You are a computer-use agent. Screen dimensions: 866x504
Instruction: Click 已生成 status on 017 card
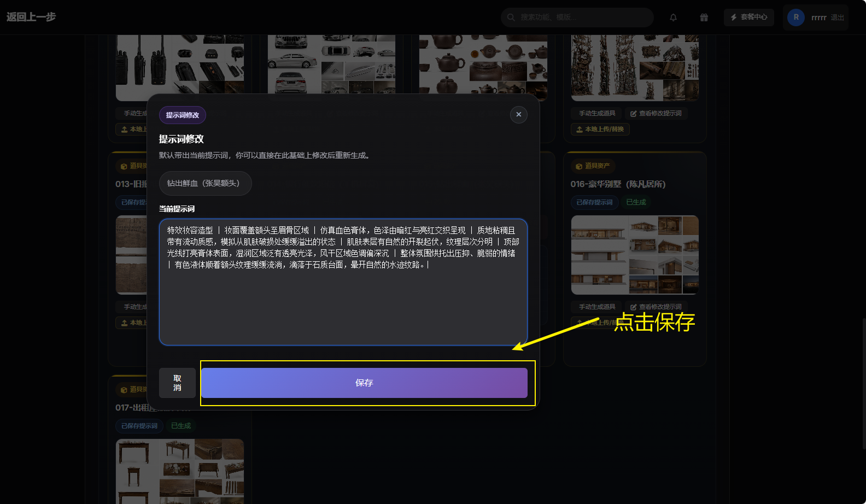click(x=181, y=426)
